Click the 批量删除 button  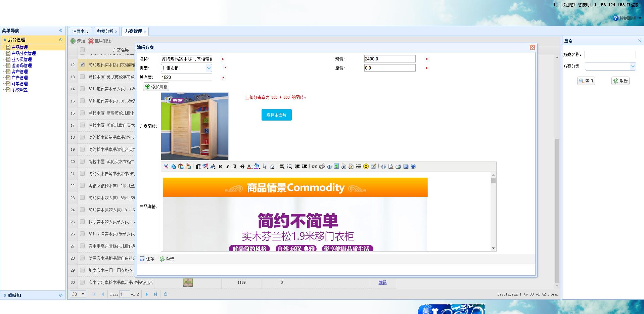click(100, 41)
